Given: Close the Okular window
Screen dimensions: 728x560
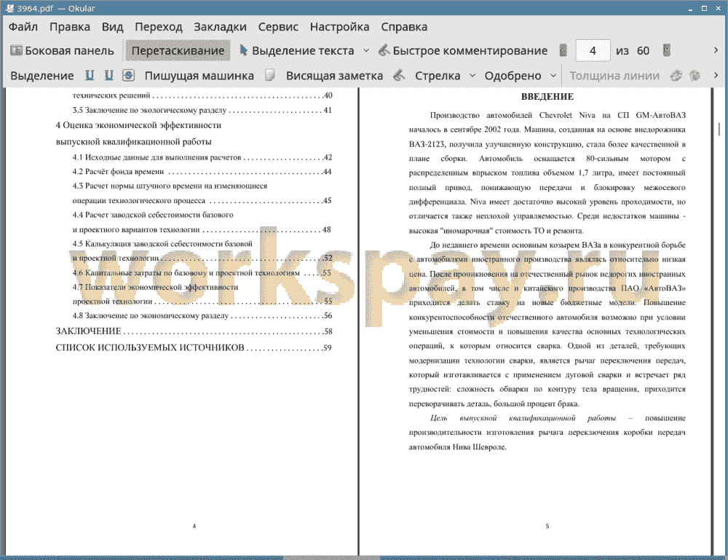Looking at the screenshot, I should coord(719,8).
